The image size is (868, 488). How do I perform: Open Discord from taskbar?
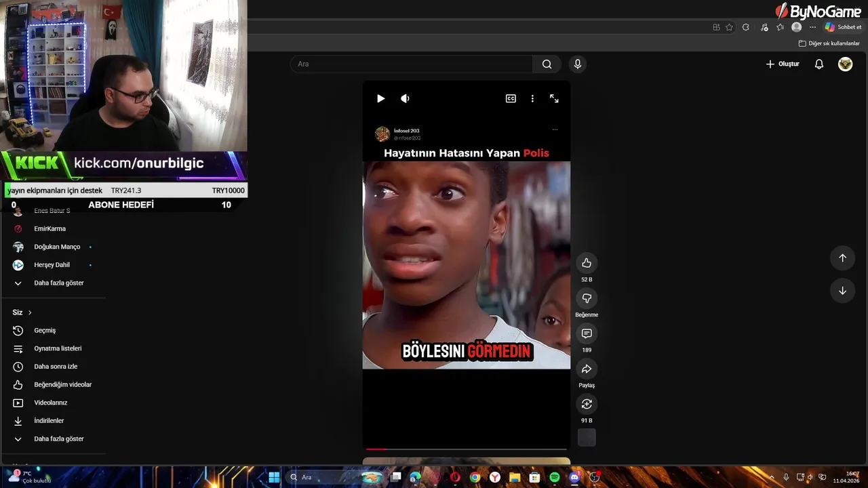[x=574, y=477]
